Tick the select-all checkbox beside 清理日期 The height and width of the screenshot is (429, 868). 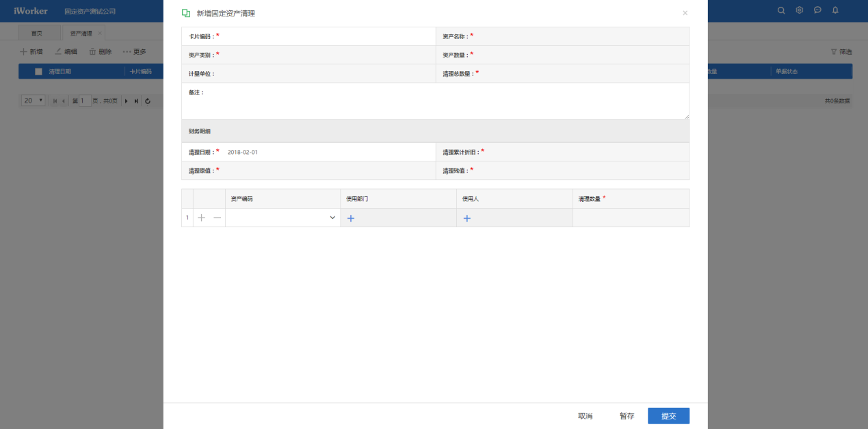click(x=38, y=71)
